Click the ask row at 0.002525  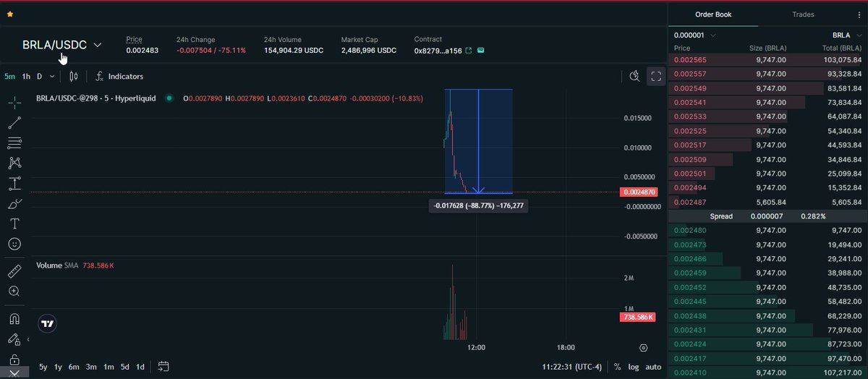point(767,131)
